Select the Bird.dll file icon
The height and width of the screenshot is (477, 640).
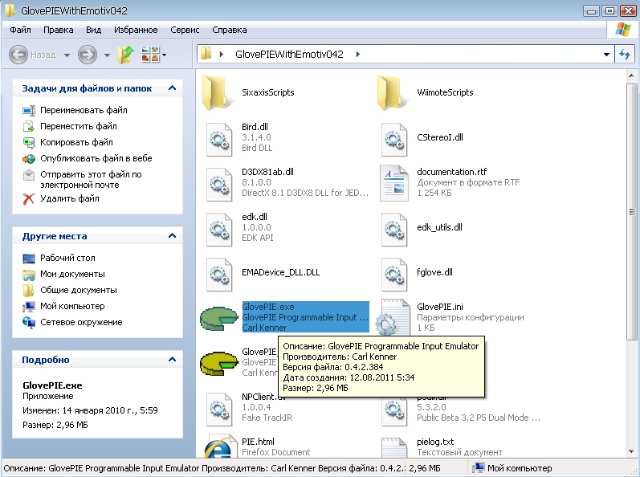[x=219, y=140]
